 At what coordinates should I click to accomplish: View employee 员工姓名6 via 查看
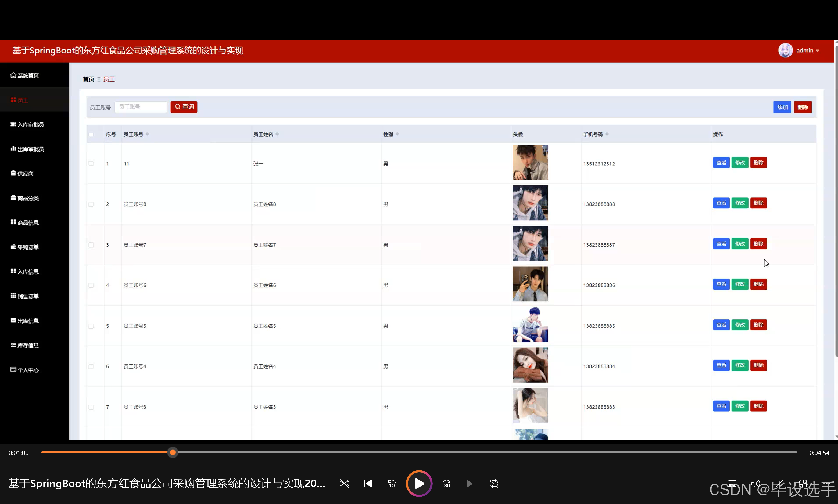coord(721,284)
